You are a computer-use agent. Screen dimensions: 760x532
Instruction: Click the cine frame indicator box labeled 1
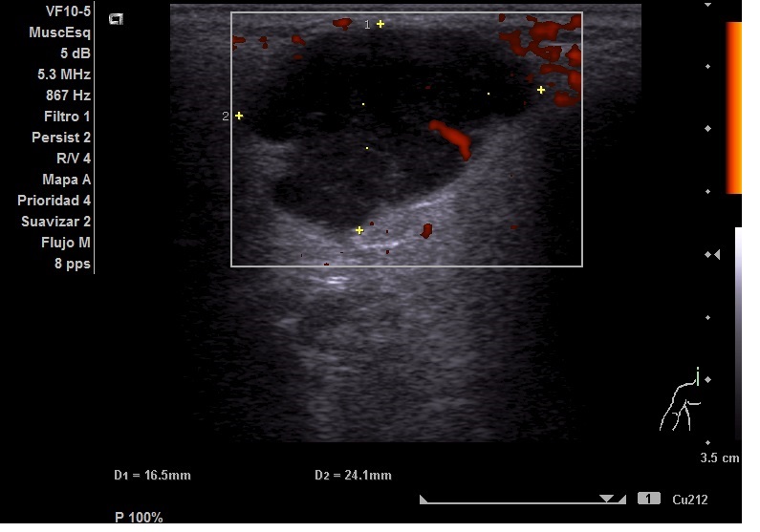[648, 499]
